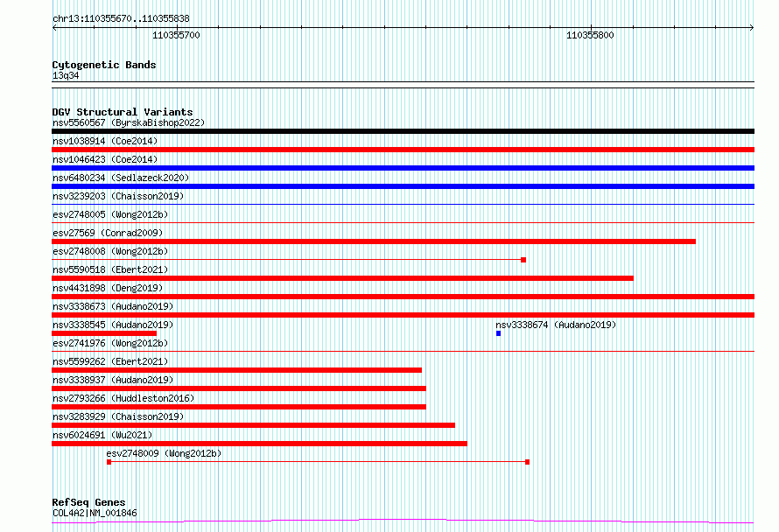Open variant nsv3338673 (Audano2019)
Image resolution: width=779 pixels, height=532 pixels.
(x=113, y=306)
